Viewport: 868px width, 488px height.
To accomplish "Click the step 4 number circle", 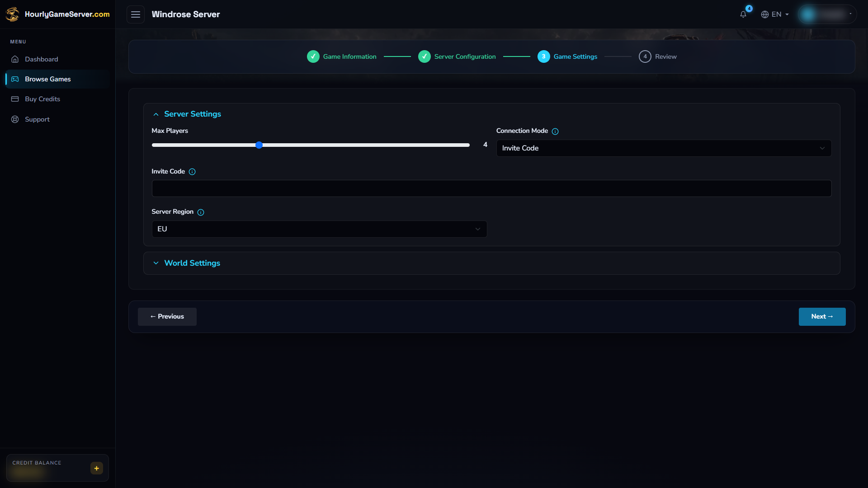I will click(645, 56).
